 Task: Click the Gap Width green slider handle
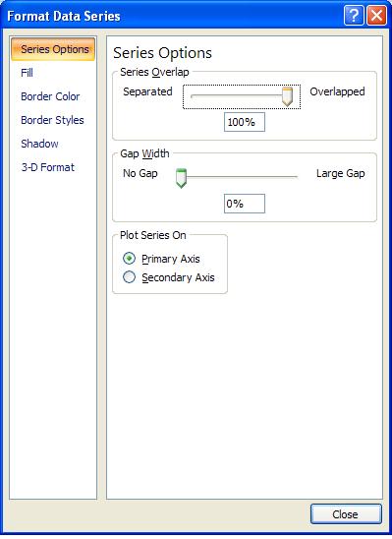click(x=181, y=178)
